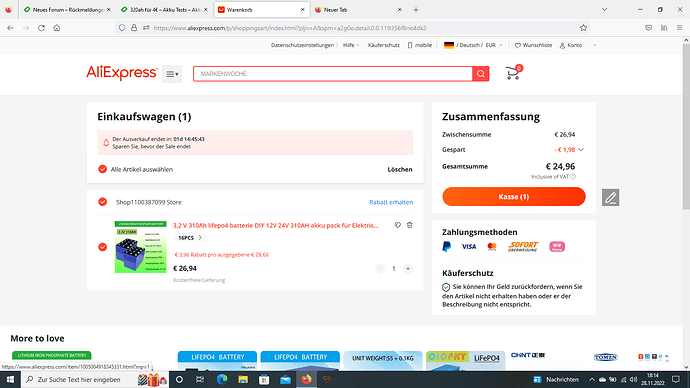This screenshot has height=388, width=690.
Task: Open the Firefox application menu
Action: pyautogui.click(x=679, y=28)
